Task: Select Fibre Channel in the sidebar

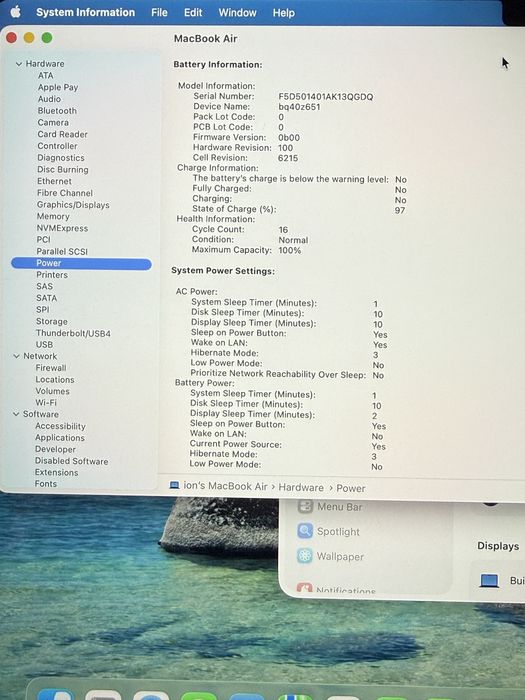Action: 65,193
